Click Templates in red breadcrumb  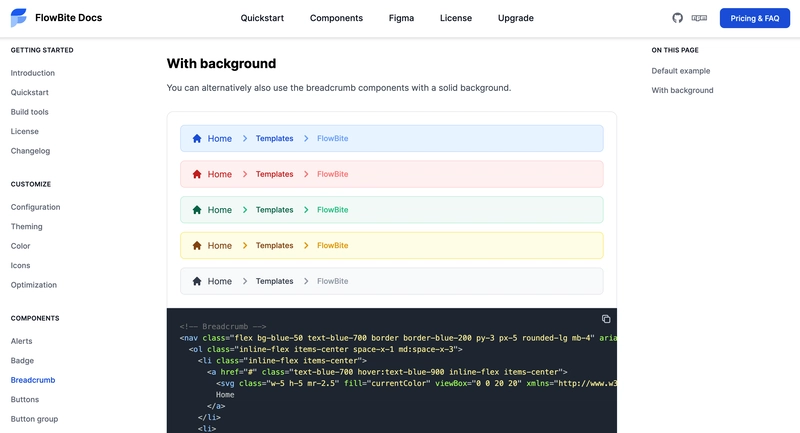click(x=274, y=174)
